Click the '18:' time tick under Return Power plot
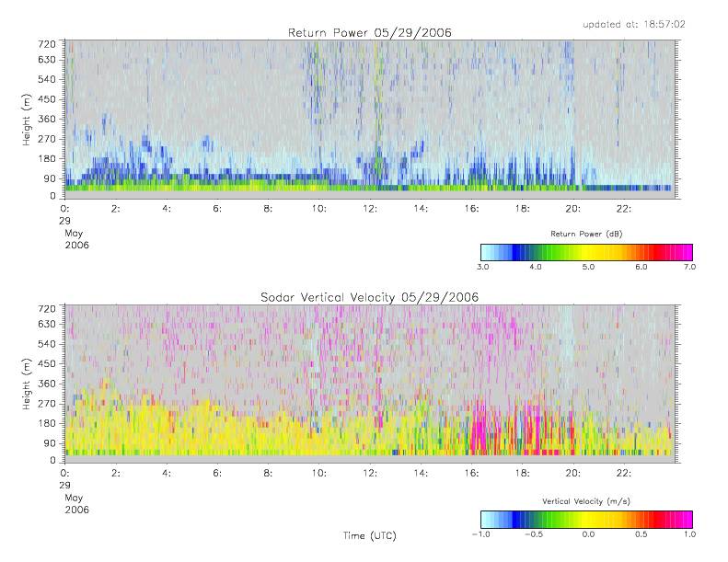Screen dimensions: 728x562 [523, 209]
